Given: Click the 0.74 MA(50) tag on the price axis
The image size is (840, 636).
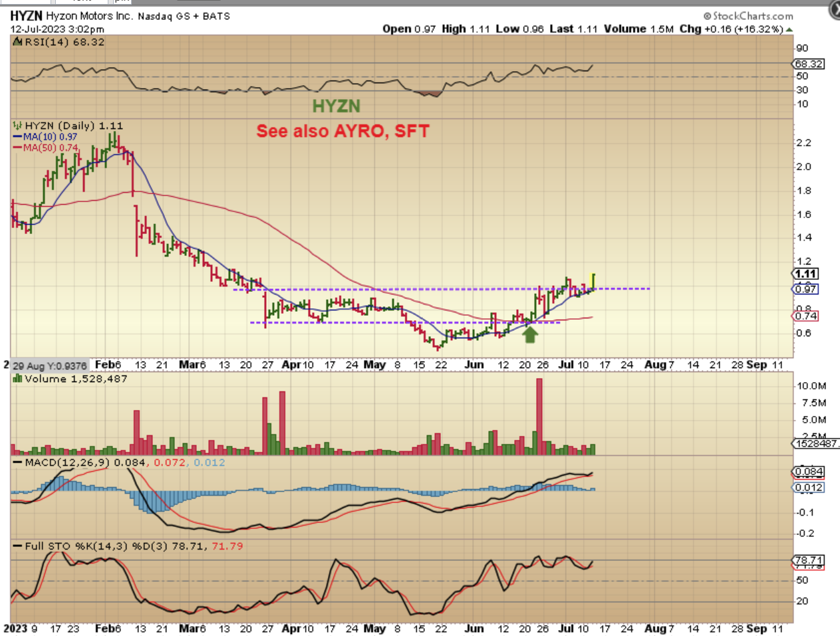Looking at the screenshot, I should point(805,316).
